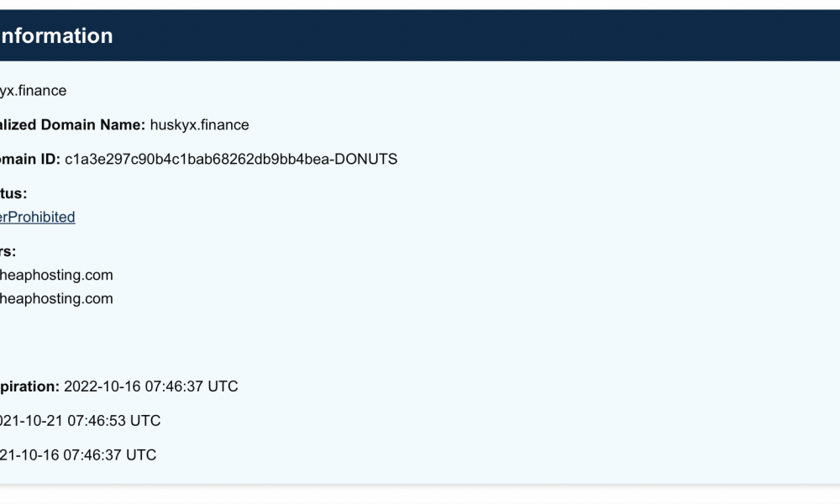Screen dimensions: 840x504
Task: Click the first heaphosting.com nameserver entry
Action: [56, 275]
